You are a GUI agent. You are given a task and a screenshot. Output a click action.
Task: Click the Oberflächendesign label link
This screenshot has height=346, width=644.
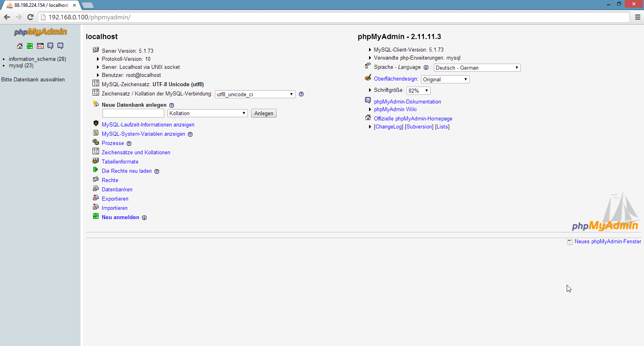pyautogui.click(x=396, y=79)
